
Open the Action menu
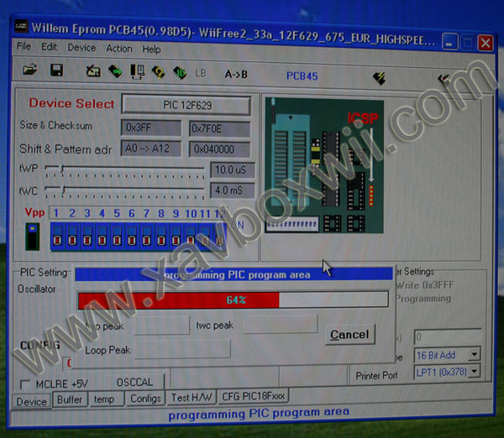119,49
